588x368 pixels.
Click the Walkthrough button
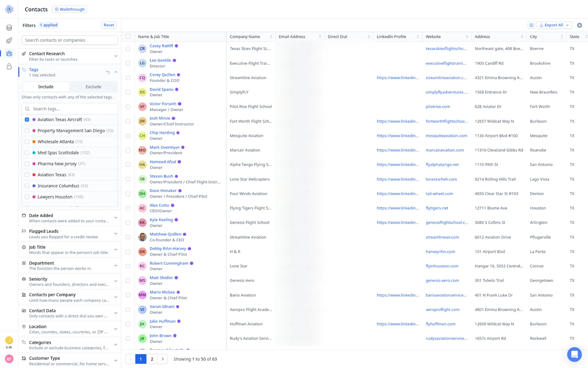pyautogui.click(x=70, y=9)
